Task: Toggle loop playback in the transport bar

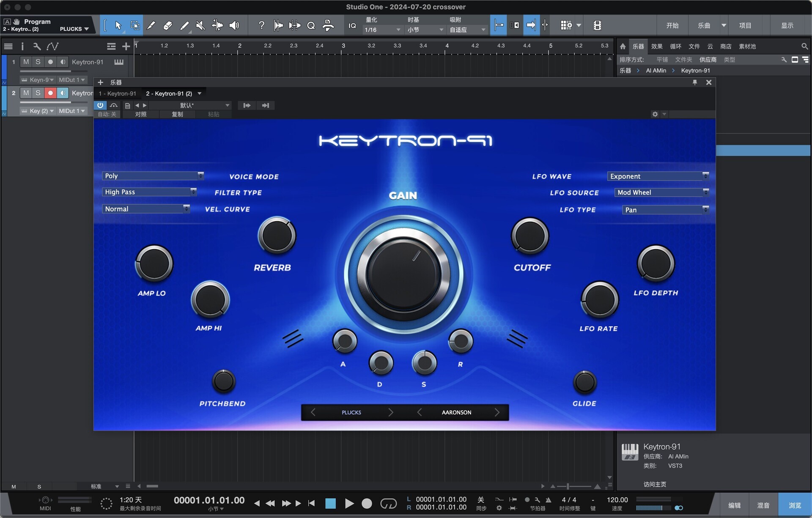Action: pyautogui.click(x=388, y=503)
